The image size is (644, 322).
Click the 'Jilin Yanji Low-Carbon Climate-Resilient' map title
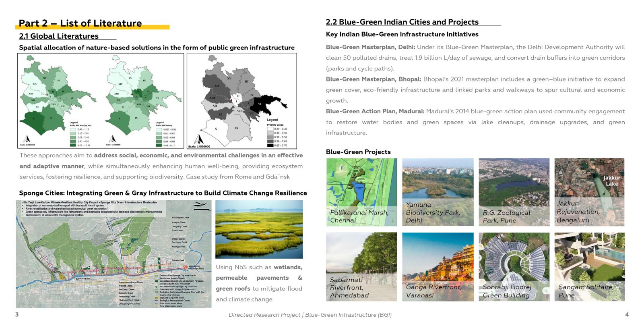pyautogui.click(x=89, y=202)
